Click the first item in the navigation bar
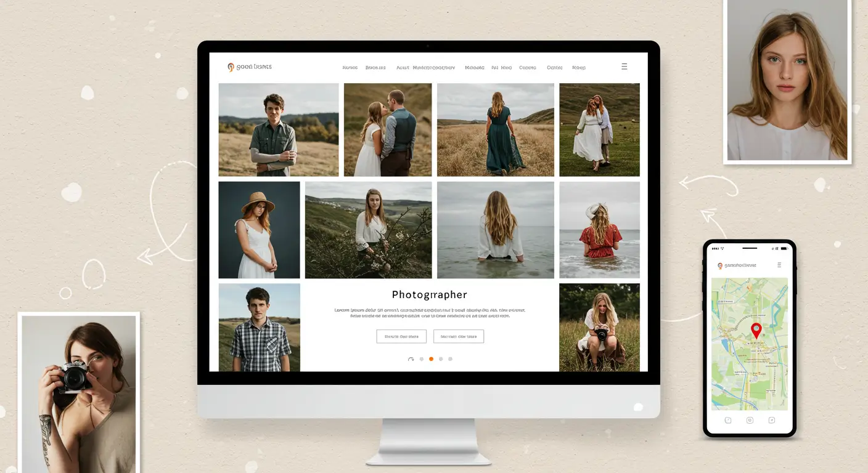 point(350,68)
